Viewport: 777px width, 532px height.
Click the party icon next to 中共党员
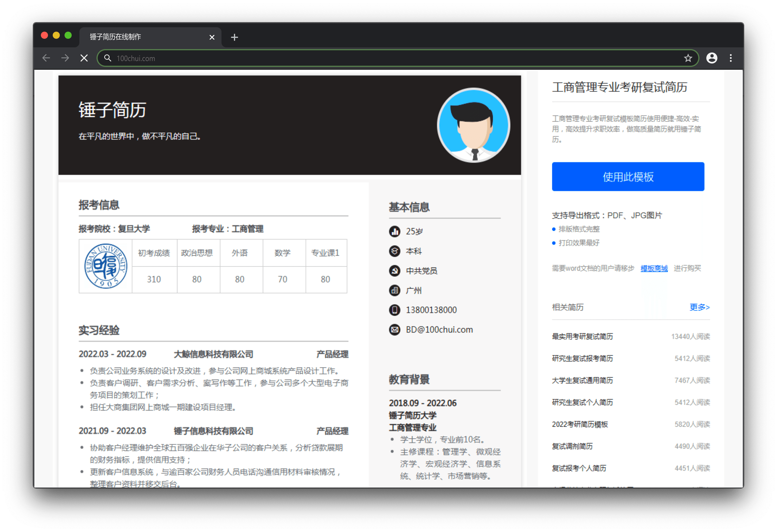tap(394, 271)
